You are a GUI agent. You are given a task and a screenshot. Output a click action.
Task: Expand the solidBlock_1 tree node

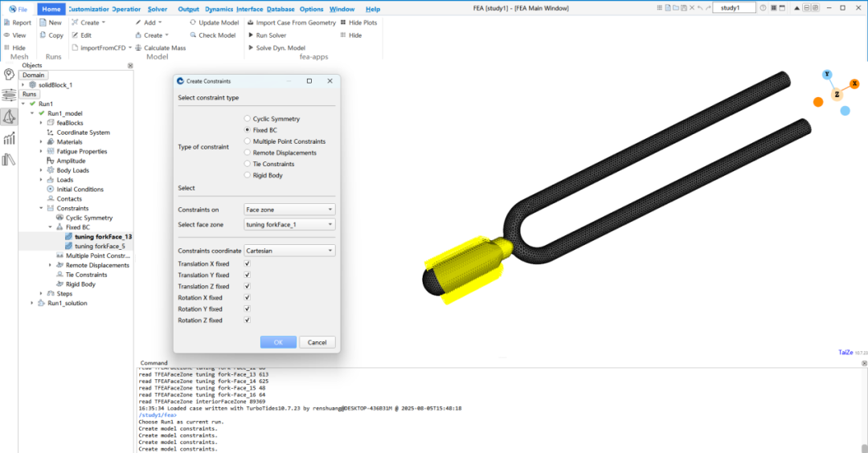pos(23,84)
